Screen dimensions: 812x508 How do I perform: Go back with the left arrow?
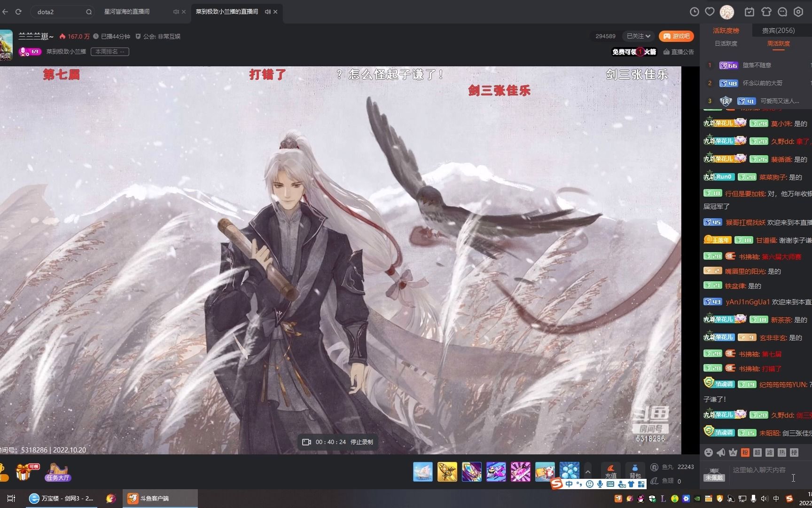pyautogui.click(x=5, y=12)
